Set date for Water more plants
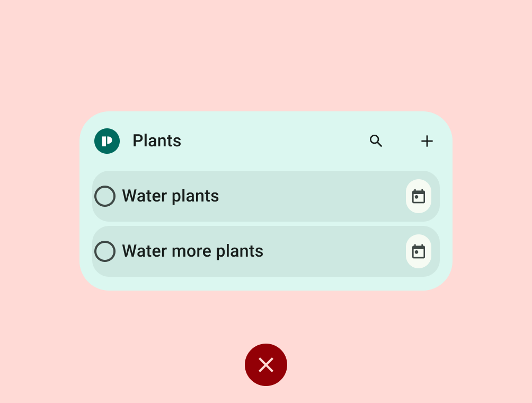Screen dimensions: 532x403 pos(419,251)
